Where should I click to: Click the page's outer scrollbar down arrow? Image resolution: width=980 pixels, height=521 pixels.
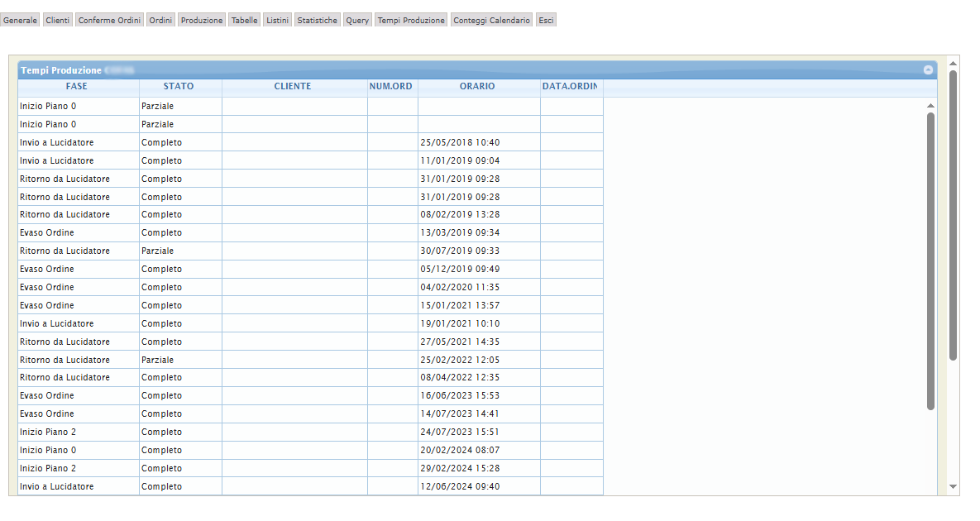954,486
